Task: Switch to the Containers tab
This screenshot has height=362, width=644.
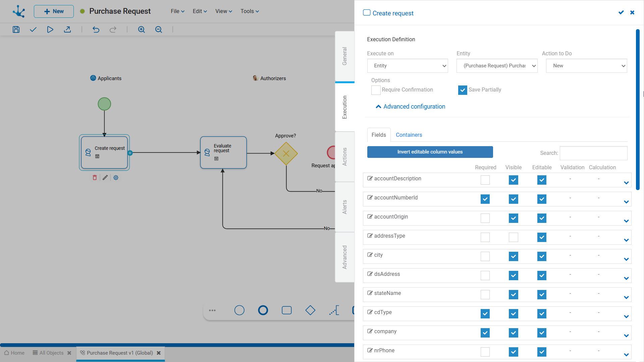Action: click(x=409, y=135)
